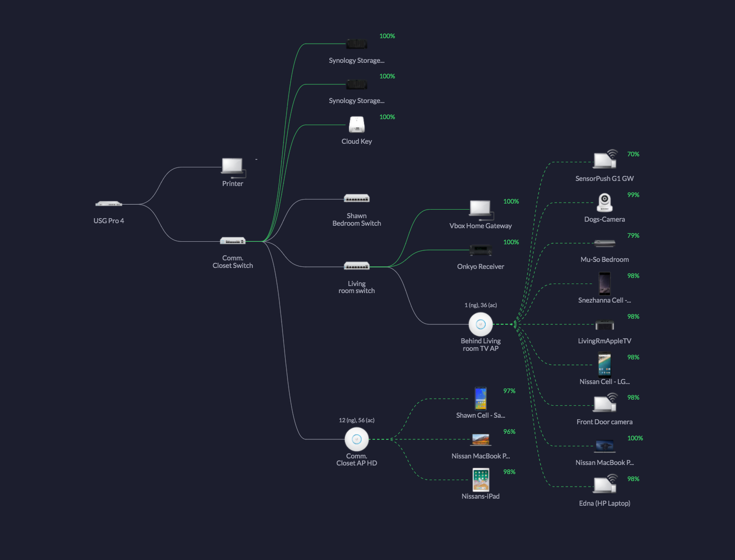Click the Front Door camera label
The width and height of the screenshot is (735, 560).
(x=604, y=422)
